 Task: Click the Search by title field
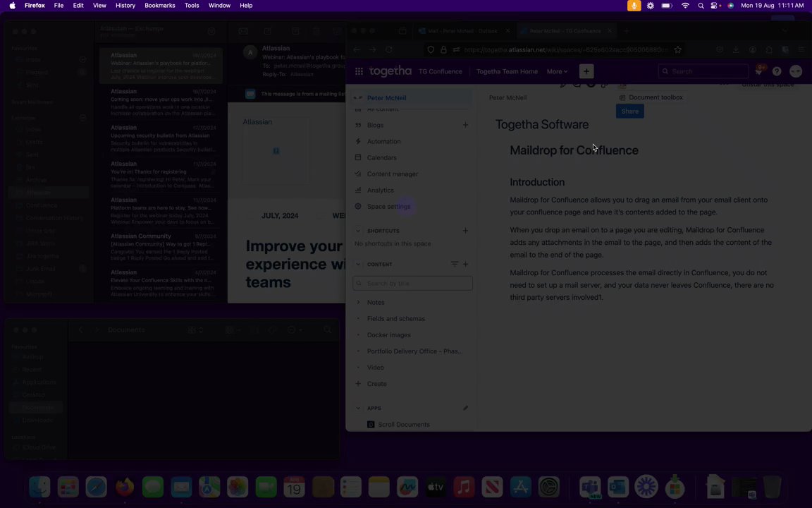click(412, 284)
